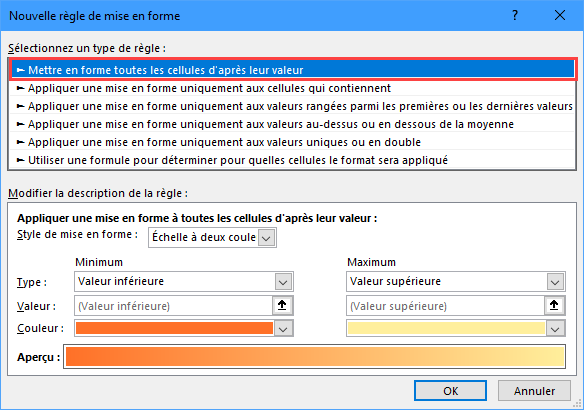
Task: Click the Maximum Valeur input field
Action: pyautogui.click(x=445, y=306)
